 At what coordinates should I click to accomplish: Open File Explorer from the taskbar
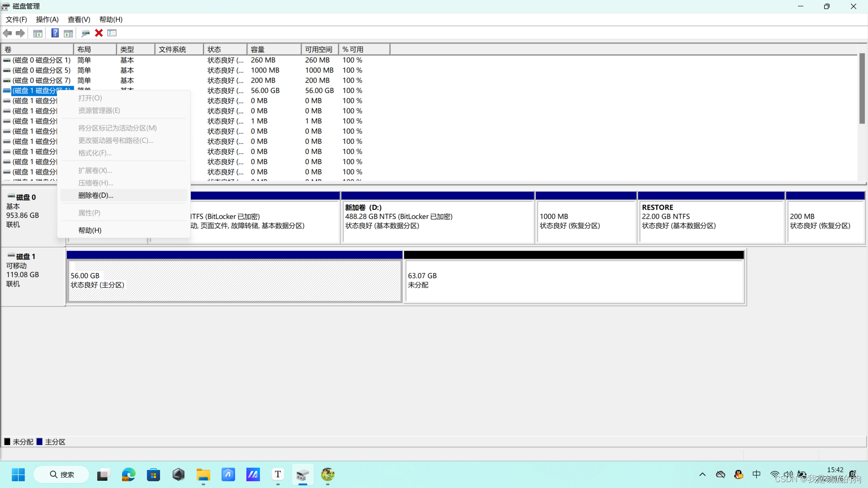(203, 474)
